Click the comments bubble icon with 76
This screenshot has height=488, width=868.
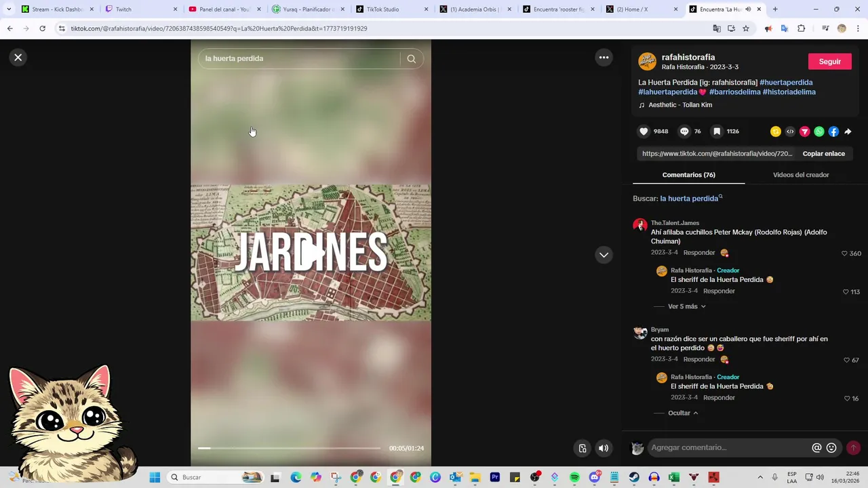(x=684, y=131)
